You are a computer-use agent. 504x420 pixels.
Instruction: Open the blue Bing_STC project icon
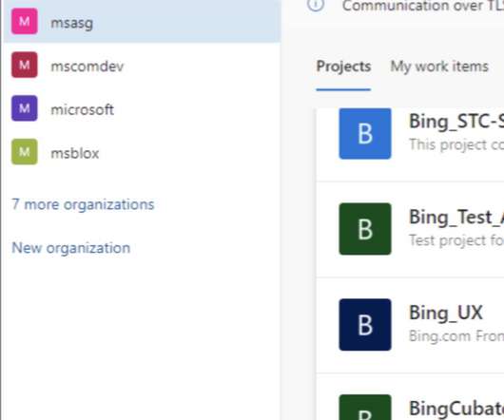tap(365, 134)
